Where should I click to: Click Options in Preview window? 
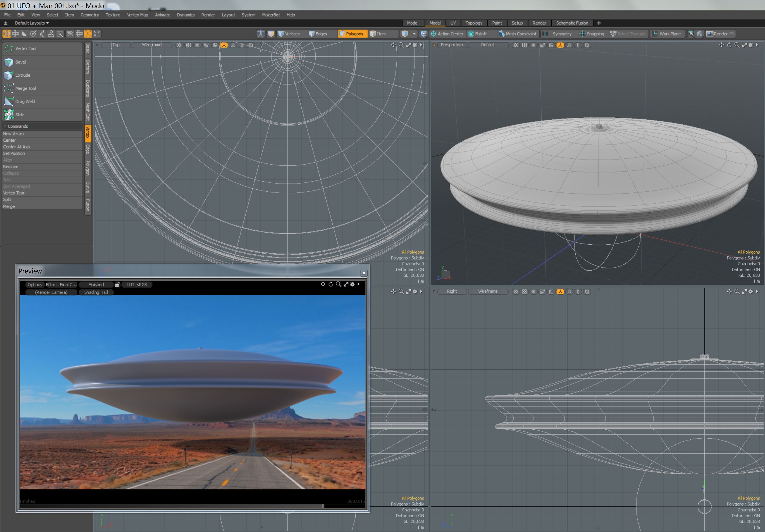click(x=35, y=284)
